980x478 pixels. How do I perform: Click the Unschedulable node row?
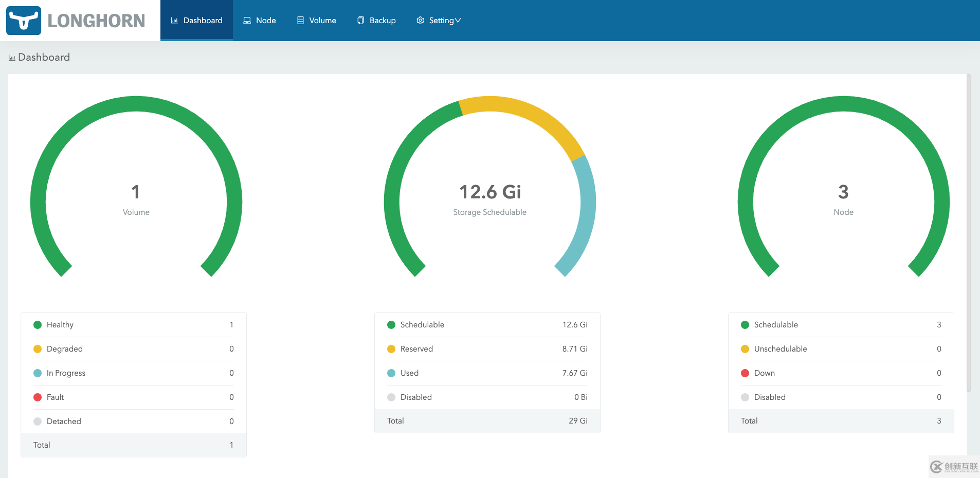pyautogui.click(x=841, y=349)
